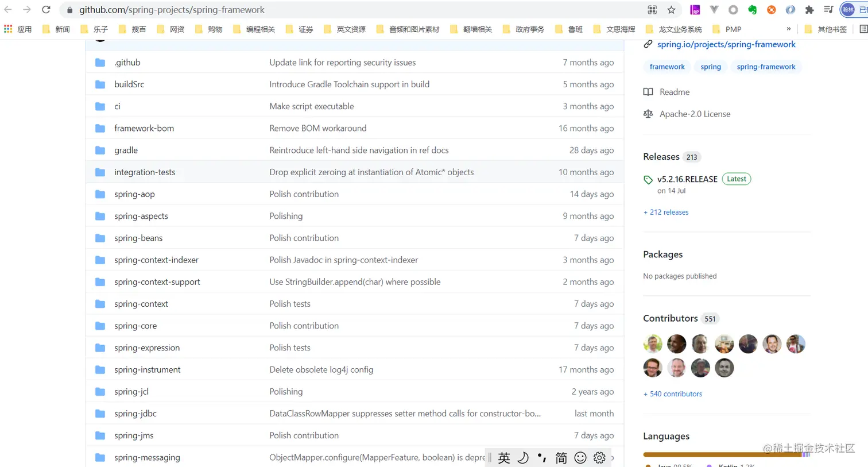Open the 证券 bookmark folder

(x=299, y=29)
